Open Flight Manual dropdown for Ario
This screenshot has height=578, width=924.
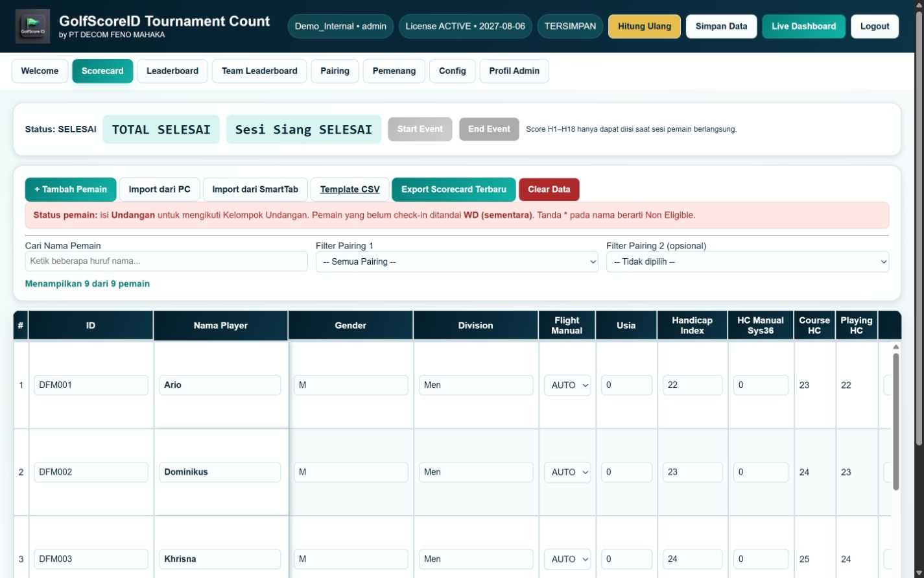tap(567, 385)
